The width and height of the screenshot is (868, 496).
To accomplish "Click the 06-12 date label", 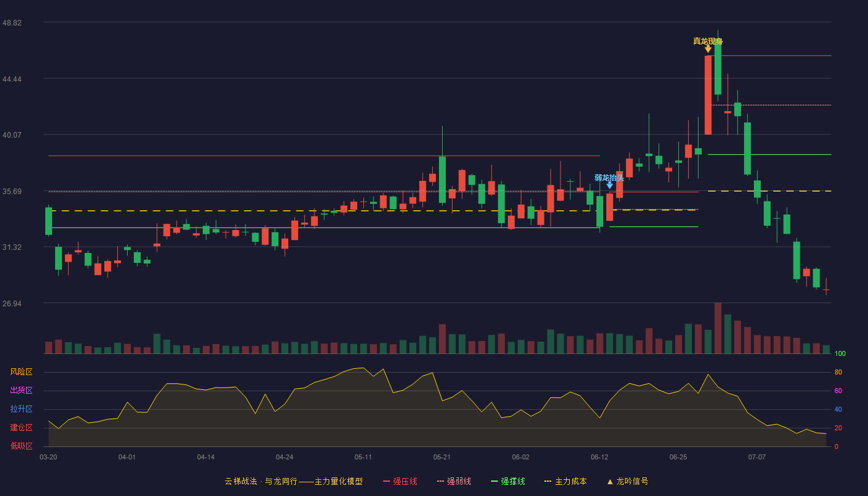I will (600, 457).
